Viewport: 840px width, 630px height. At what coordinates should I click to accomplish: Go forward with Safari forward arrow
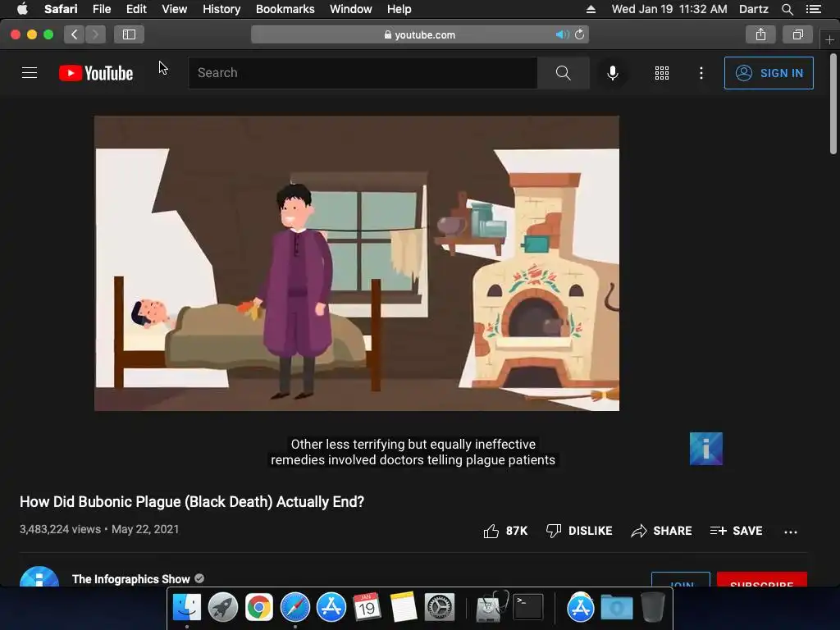[x=95, y=34]
